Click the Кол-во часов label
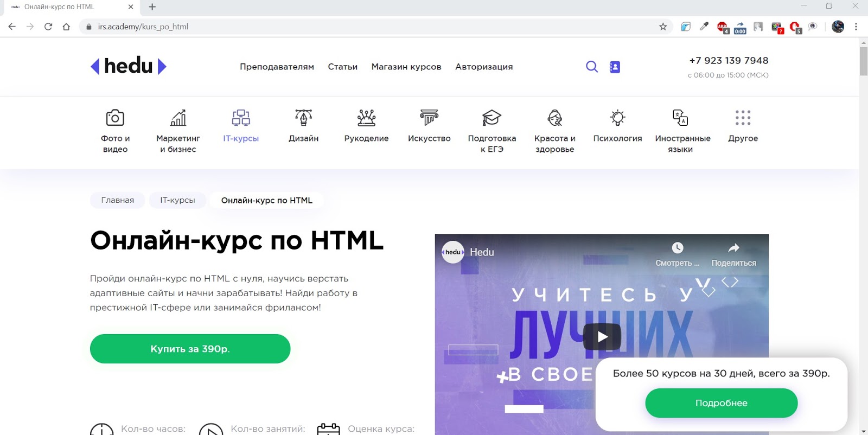Image resolution: width=868 pixels, height=435 pixels. (153, 428)
